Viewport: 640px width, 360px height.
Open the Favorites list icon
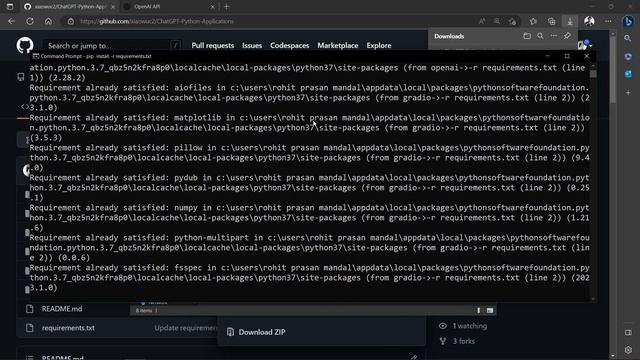pyautogui.click(x=533, y=21)
